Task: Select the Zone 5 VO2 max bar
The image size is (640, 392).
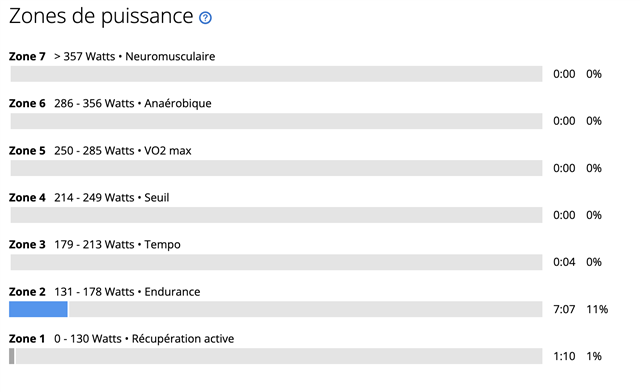Action: [x=276, y=168]
